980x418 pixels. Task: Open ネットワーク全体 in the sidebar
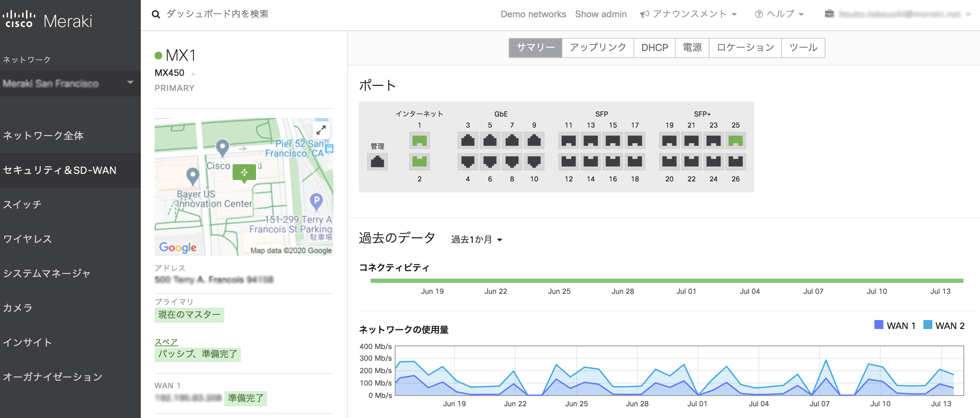point(70,136)
